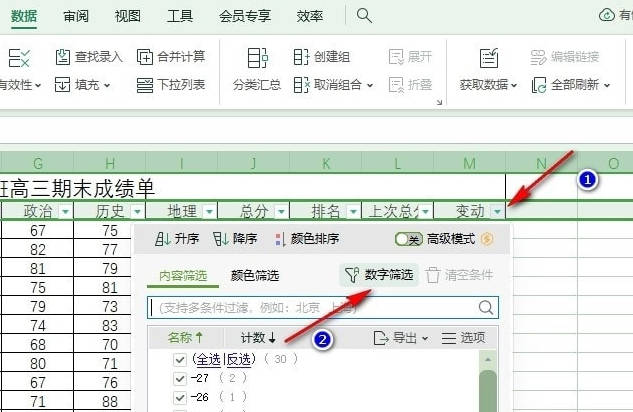Select the 工具 tab

pyautogui.click(x=180, y=16)
